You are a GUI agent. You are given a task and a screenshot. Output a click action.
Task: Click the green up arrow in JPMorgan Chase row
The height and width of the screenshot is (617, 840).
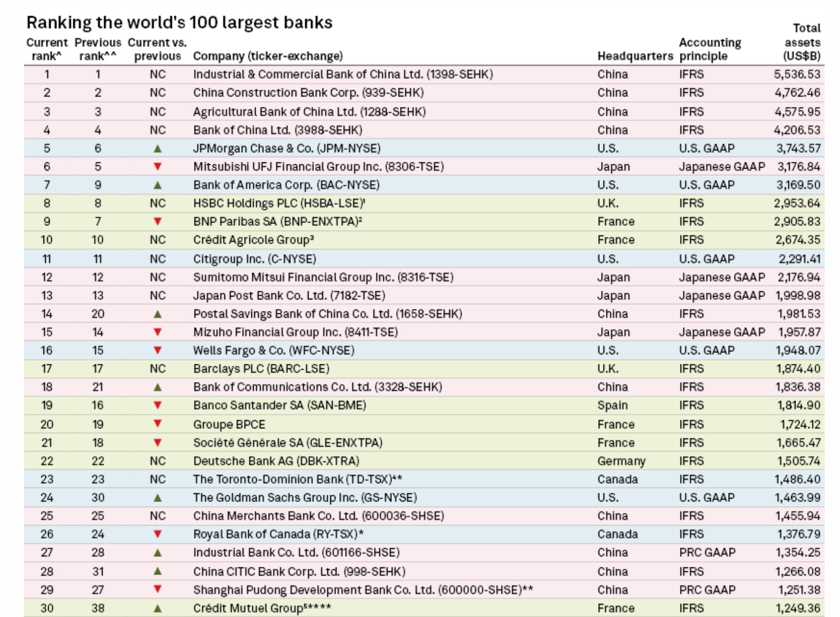(x=158, y=149)
